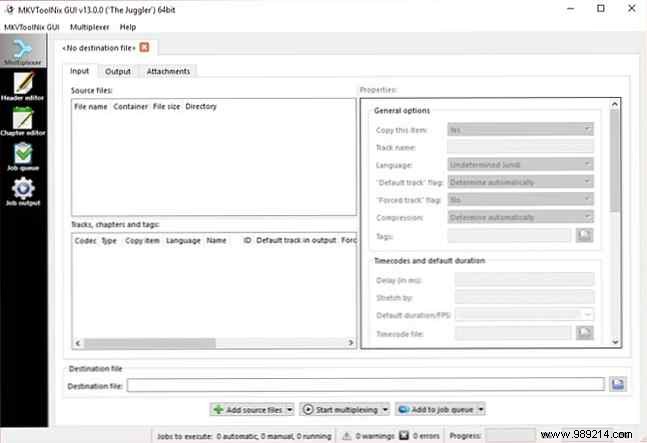Click the properties panel scroll down arrow
The height and width of the screenshot is (443, 647).
click(x=614, y=342)
